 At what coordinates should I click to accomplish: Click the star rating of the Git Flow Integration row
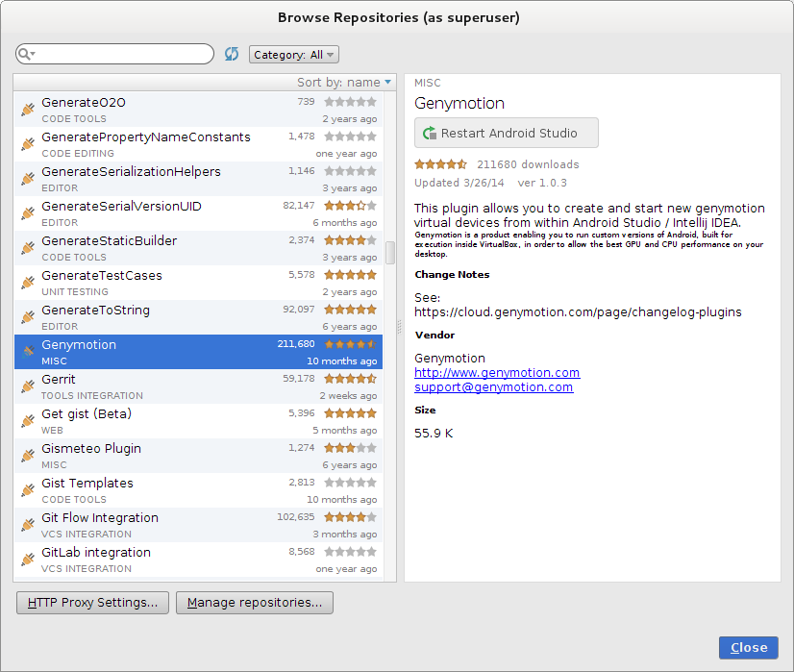tap(351, 517)
